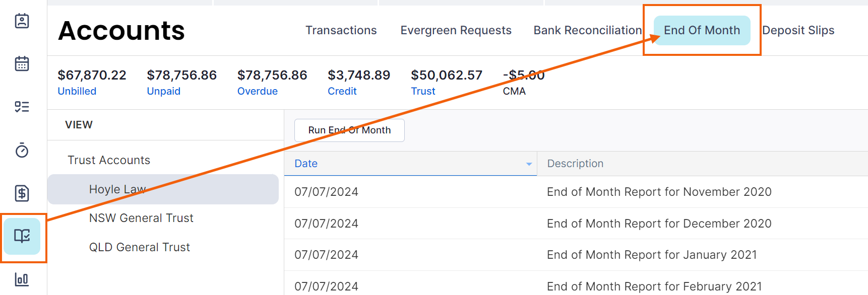Open the Reports bar chart icon
The width and height of the screenshot is (868, 295).
click(22, 279)
